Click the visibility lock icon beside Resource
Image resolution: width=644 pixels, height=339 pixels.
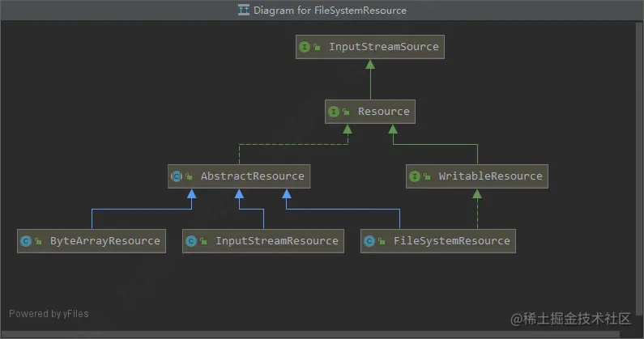(346, 111)
